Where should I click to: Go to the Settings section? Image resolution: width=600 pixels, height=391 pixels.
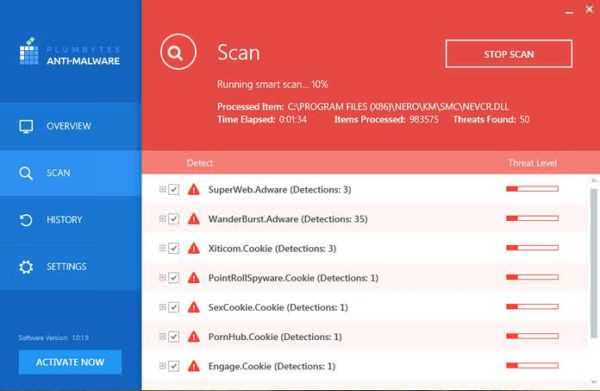pos(71,267)
